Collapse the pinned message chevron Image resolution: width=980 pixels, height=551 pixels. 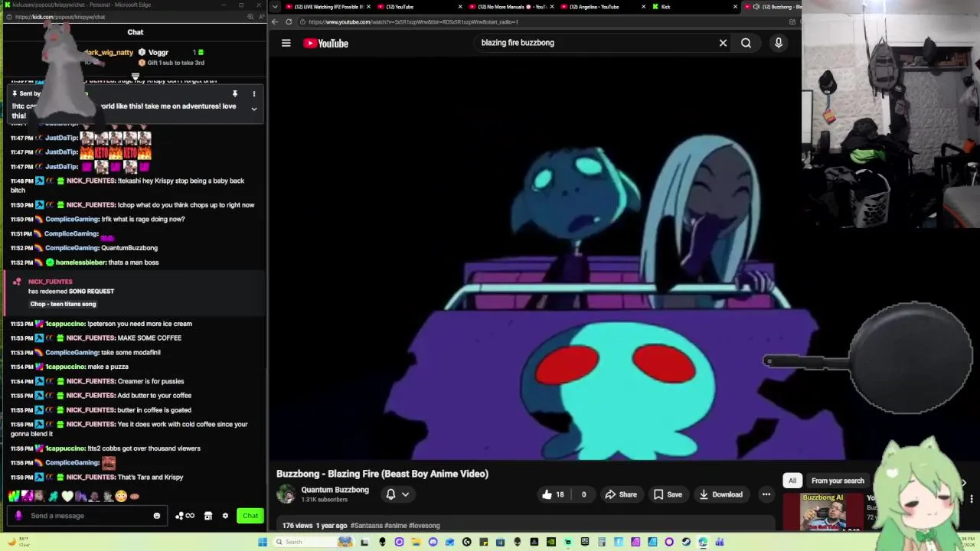tap(254, 109)
